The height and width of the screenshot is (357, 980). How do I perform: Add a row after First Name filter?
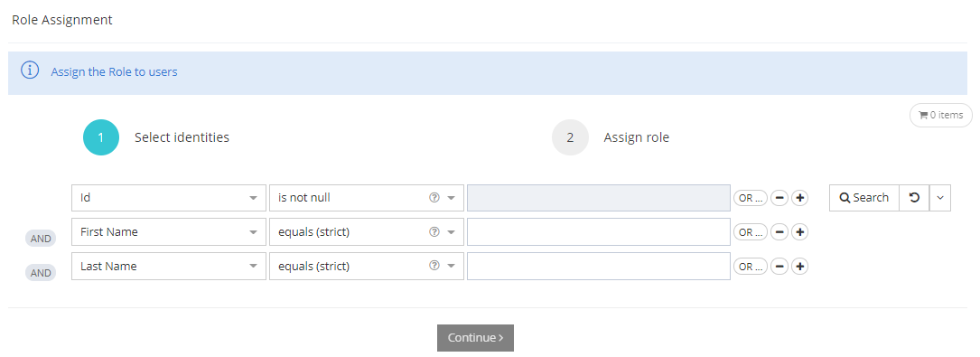[x=799, y=232]
